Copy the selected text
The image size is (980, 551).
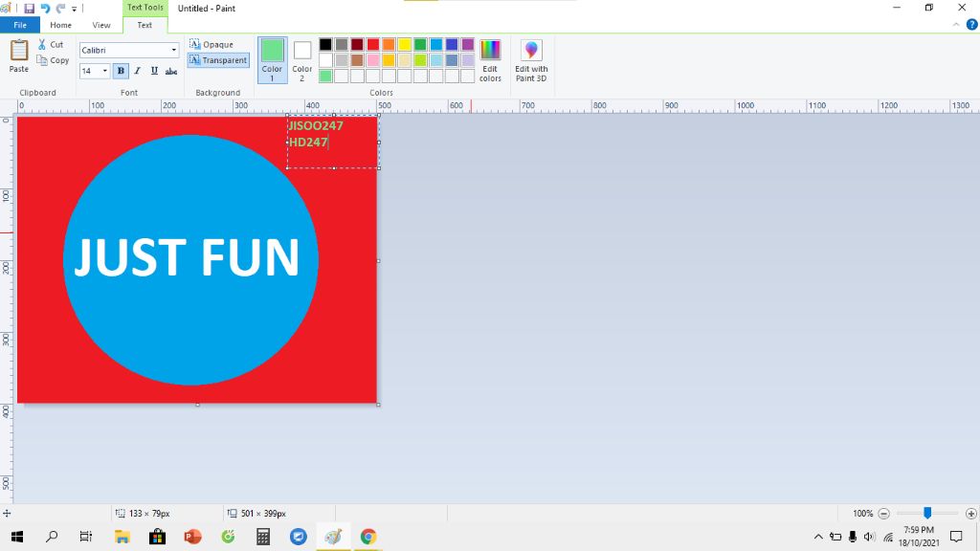point(53,60)
